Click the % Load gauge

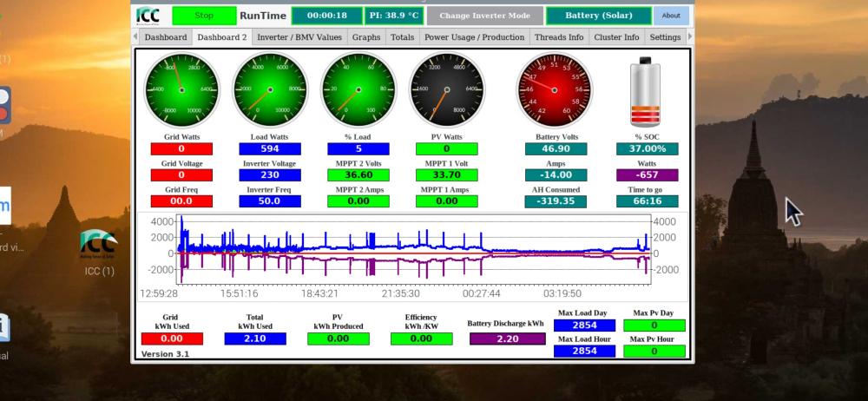[358, 89]
